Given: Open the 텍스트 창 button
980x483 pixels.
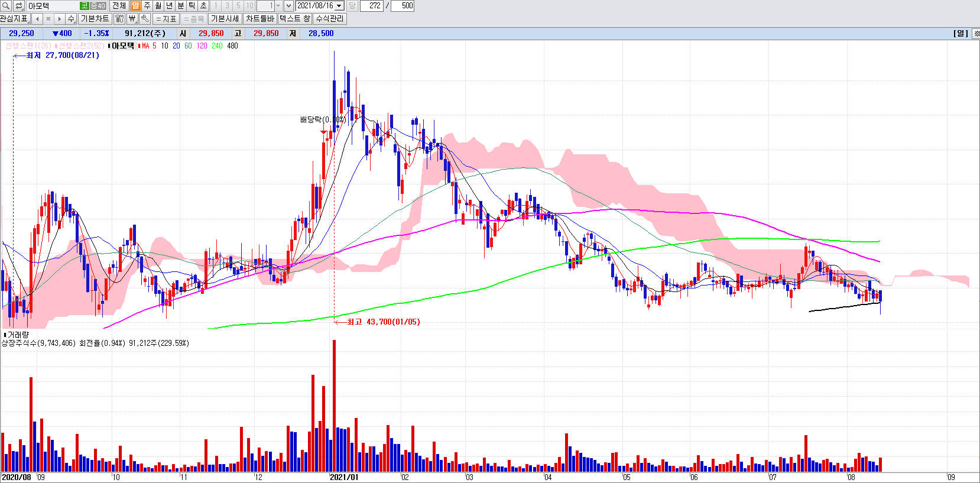Looking at the screenshot, I should coord(295,19).
